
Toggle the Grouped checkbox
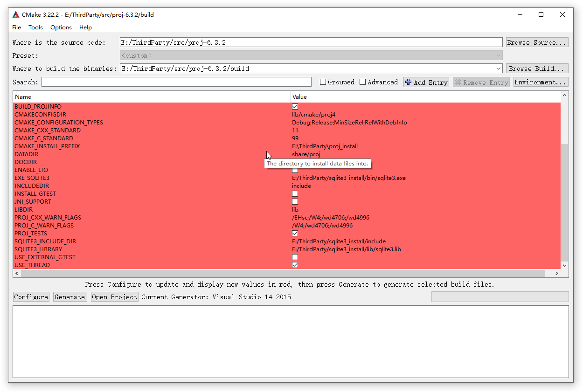[323, 82]
